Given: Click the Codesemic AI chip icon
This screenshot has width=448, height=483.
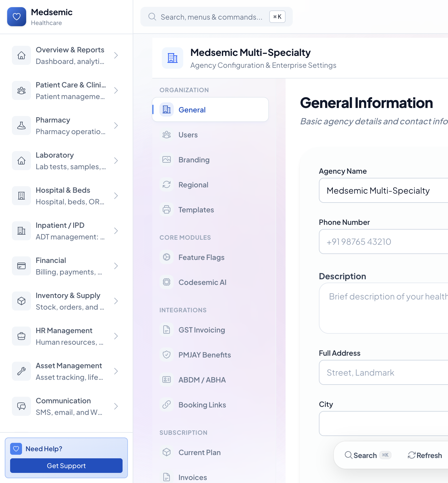Looking at the screenshot, I should coord(167,282).
